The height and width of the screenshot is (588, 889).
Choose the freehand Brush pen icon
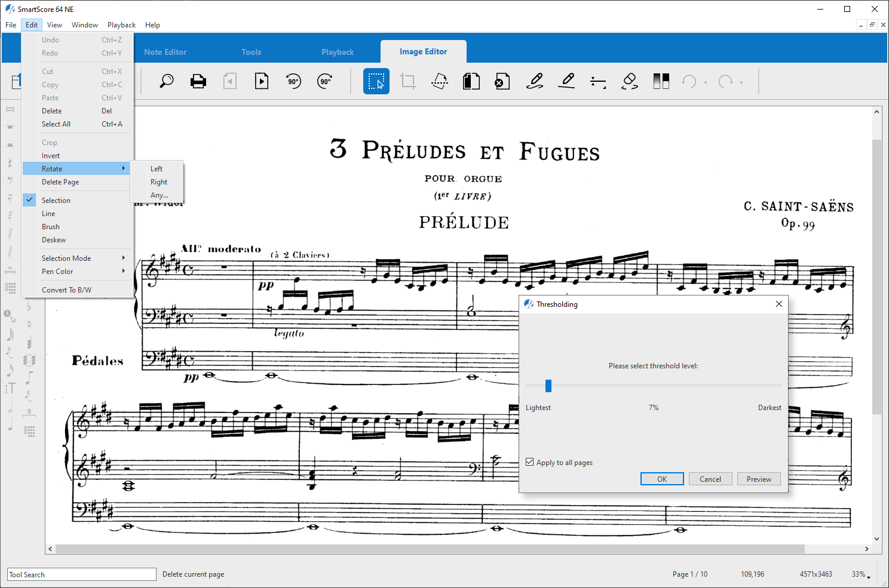pos(535,81)
